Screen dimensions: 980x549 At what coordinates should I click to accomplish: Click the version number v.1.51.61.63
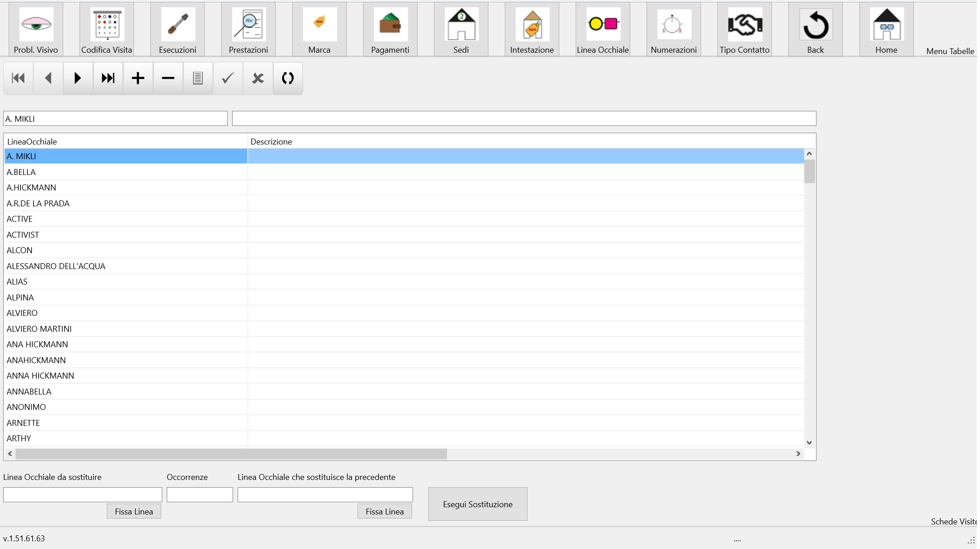pos(24,539)
